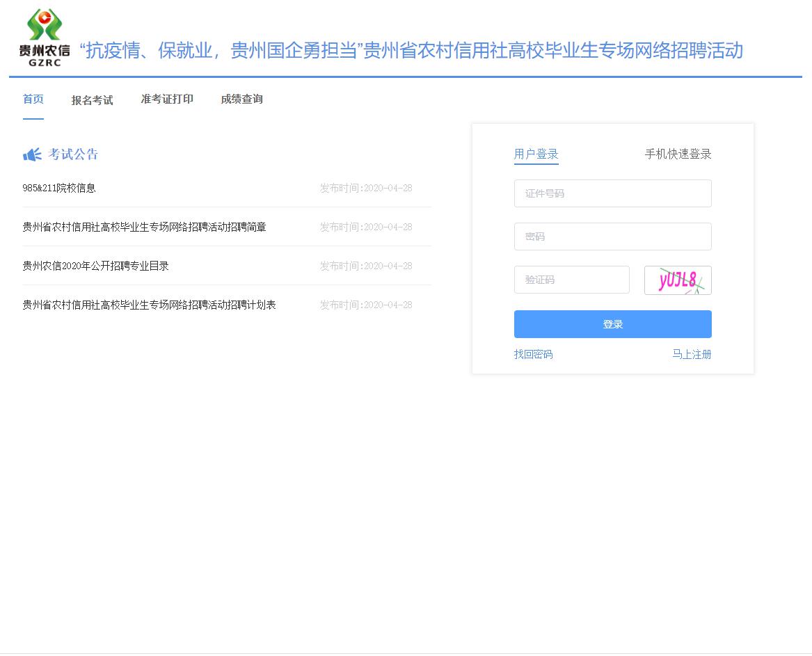Click into the 密码 field
Viewport: 812px width, 656px height.
pos(612,237)
